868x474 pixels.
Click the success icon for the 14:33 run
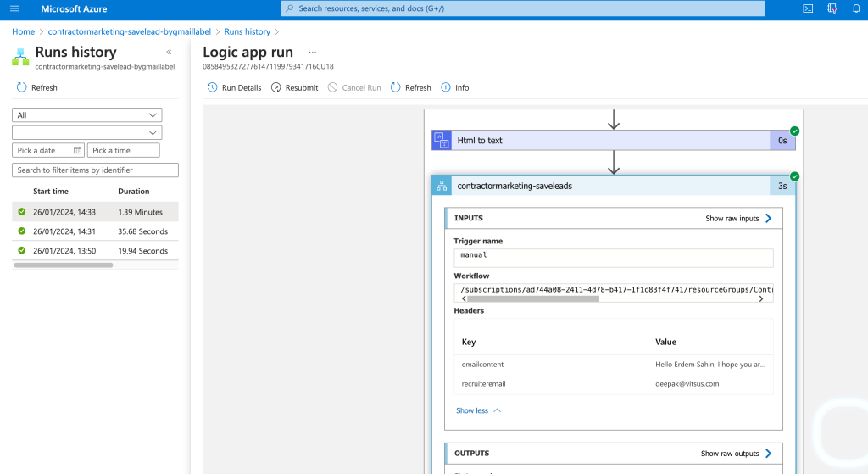(21, 211)
